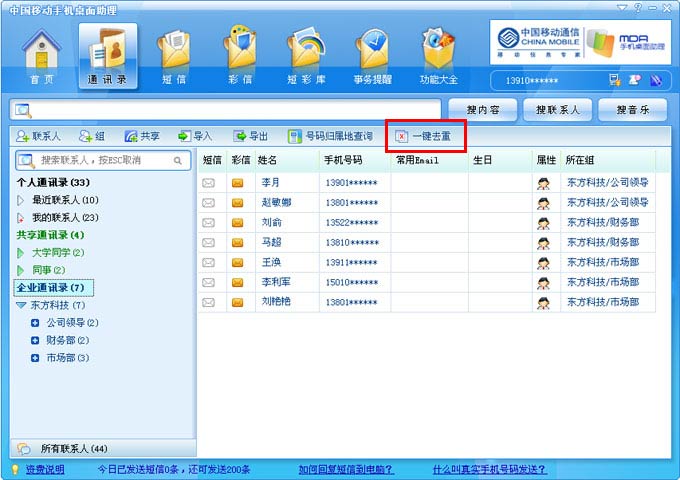Open the 功能大全 features module
Viewport: 680px width, 480px height.
438,55
